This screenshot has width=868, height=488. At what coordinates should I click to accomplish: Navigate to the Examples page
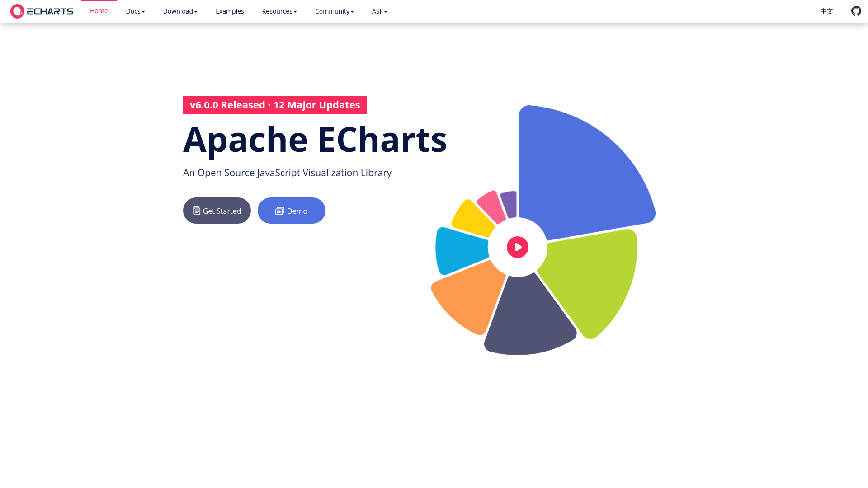(x=230, y=11)
